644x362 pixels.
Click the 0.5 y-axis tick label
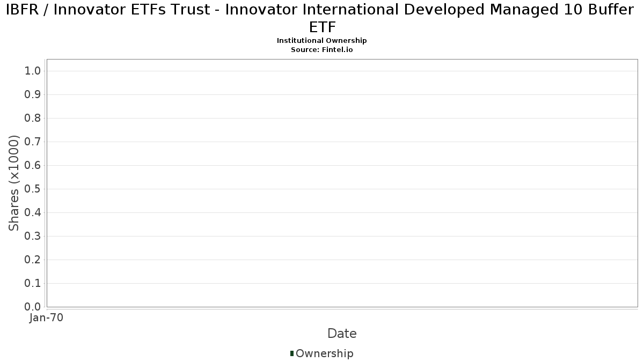click(33, 189)
